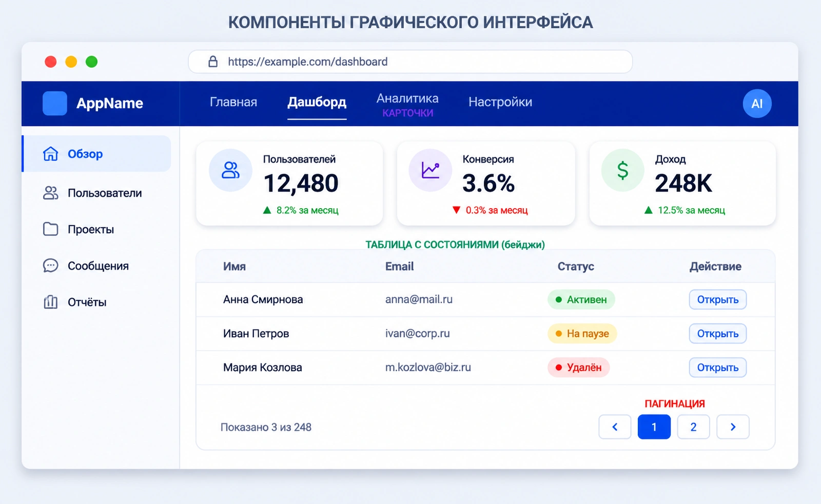
Task: Click the blue AppName logo square
Action: coord(55,103)
